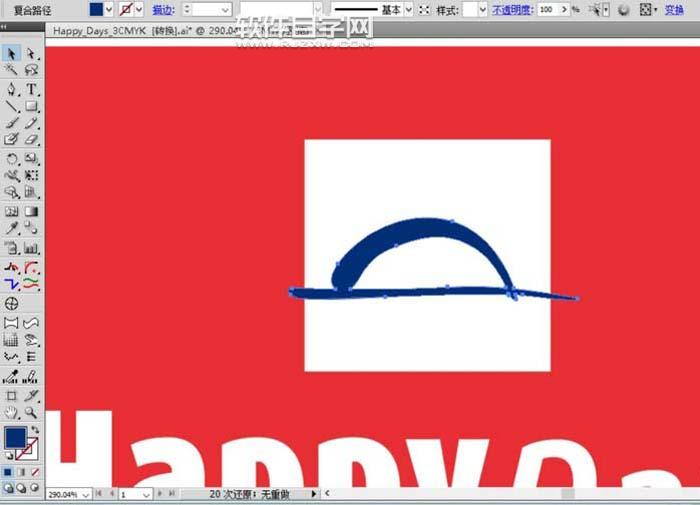Select the Warp tool

click(x=11, y=175)
